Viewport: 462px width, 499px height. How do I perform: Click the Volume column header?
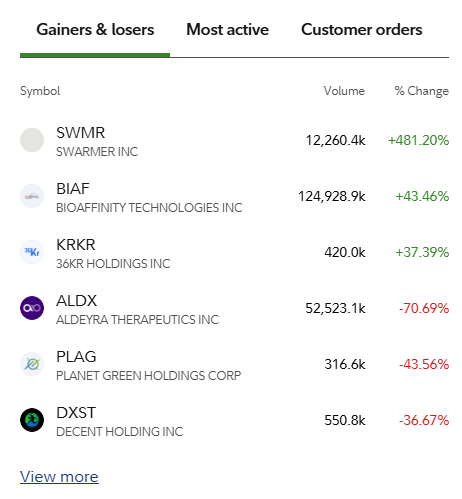coord(344,91)
